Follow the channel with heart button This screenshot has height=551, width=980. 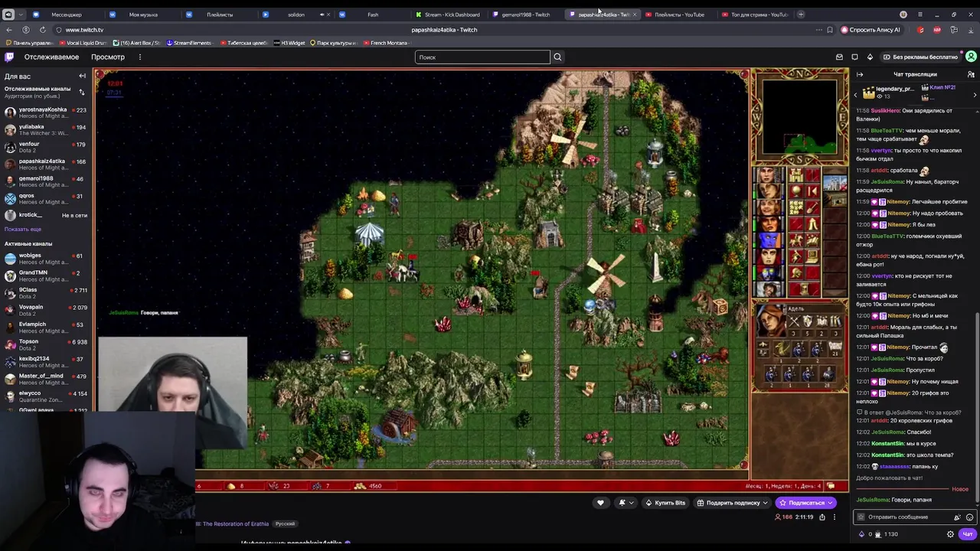600,503
